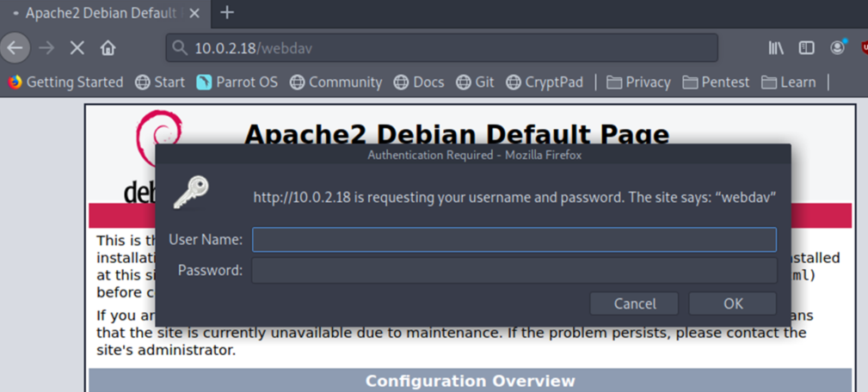This screenshot has height=392, width=868.
Task: Confirm authentication with OK button
Action: 733,303
